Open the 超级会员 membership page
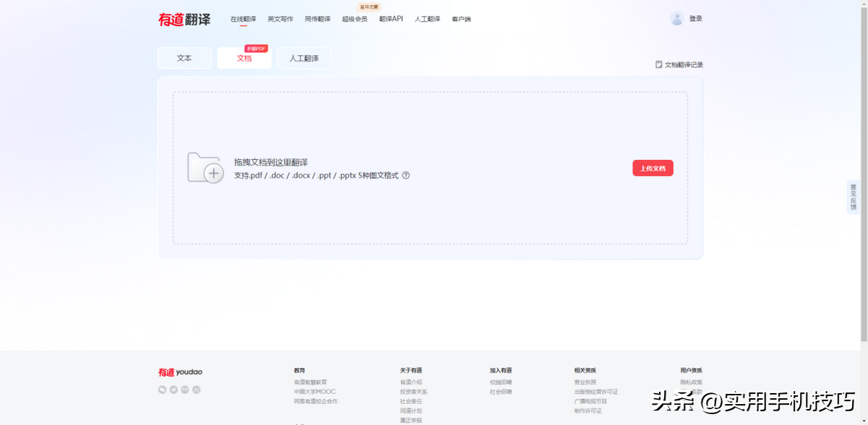This screenshot has height=425, width=868. tap(354, 20)
